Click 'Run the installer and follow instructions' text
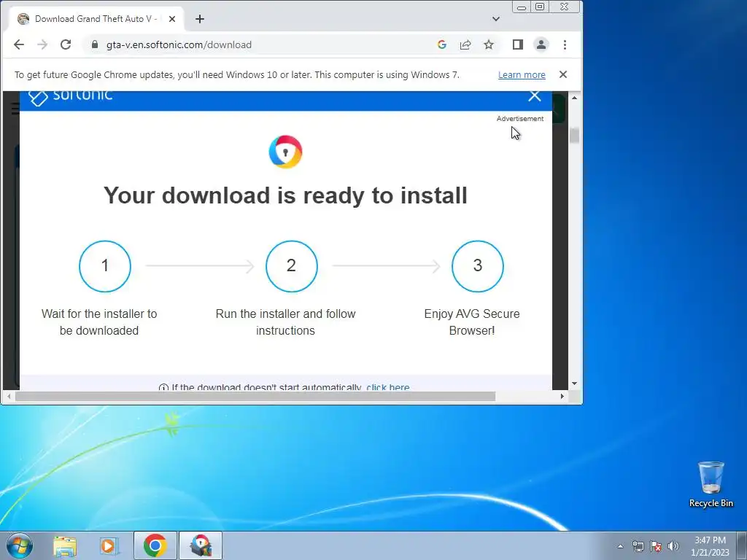The width and height of the screenshot is (747, 560). pos(285,322)
